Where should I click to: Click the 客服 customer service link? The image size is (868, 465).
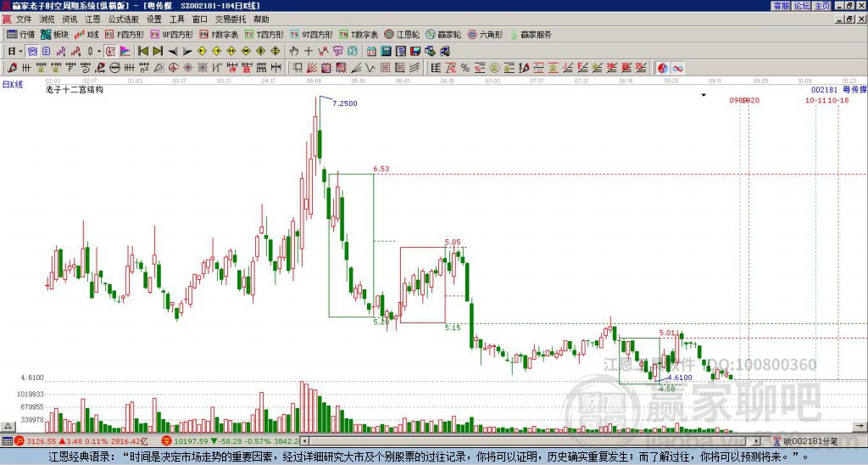click(781, 5)
